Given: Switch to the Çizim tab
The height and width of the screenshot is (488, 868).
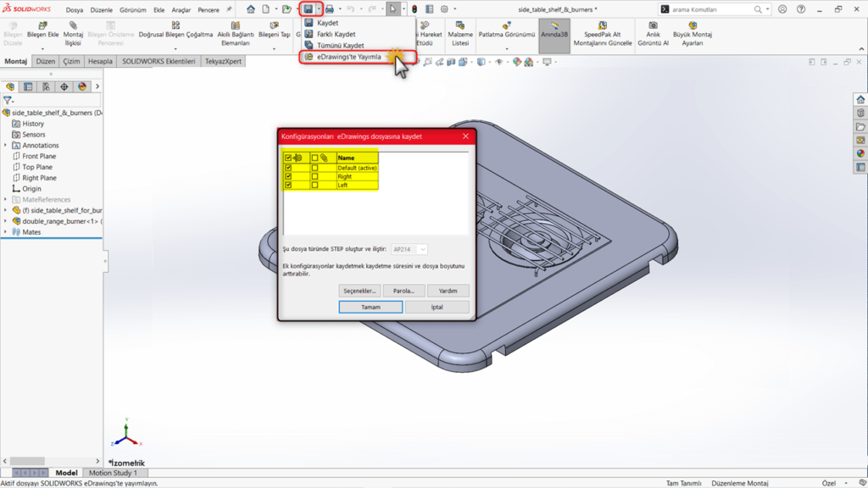Looking at the screenshot, I should (x=71, y=62).
